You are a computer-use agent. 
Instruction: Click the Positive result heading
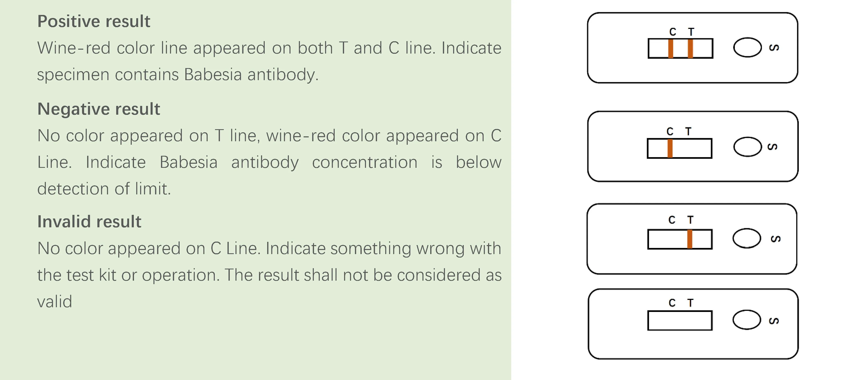coord(94,21)
